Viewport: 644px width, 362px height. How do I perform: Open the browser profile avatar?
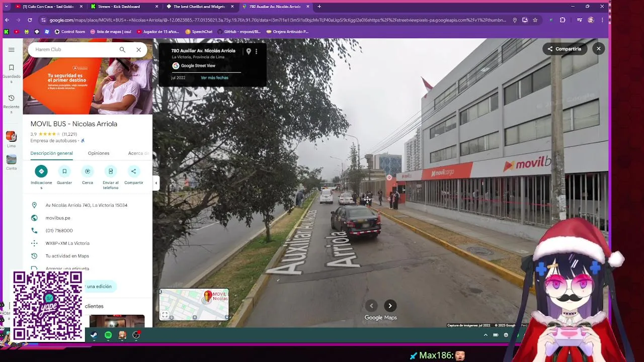[591, 20]
